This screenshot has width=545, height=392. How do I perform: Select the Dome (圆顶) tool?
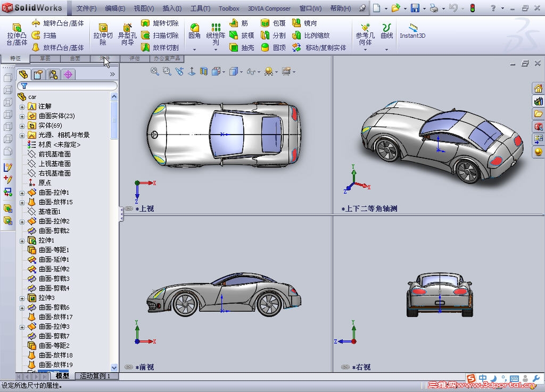(273, 47)
